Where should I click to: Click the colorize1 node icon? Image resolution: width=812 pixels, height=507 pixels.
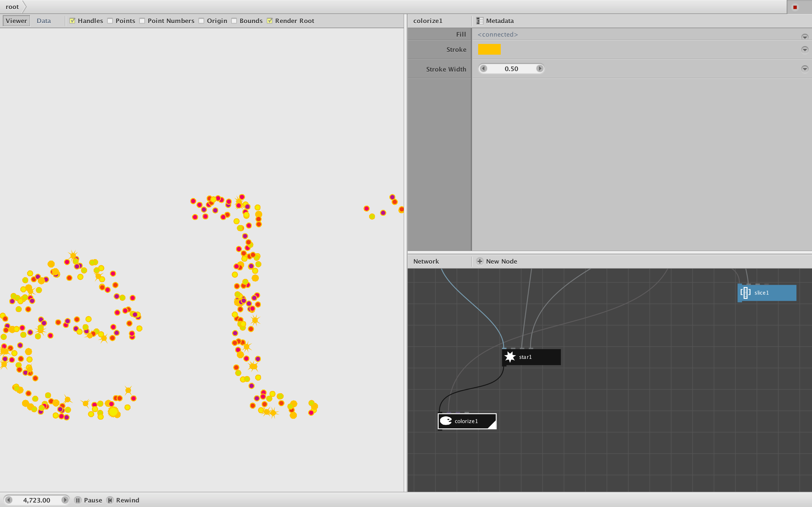point(446,421)
